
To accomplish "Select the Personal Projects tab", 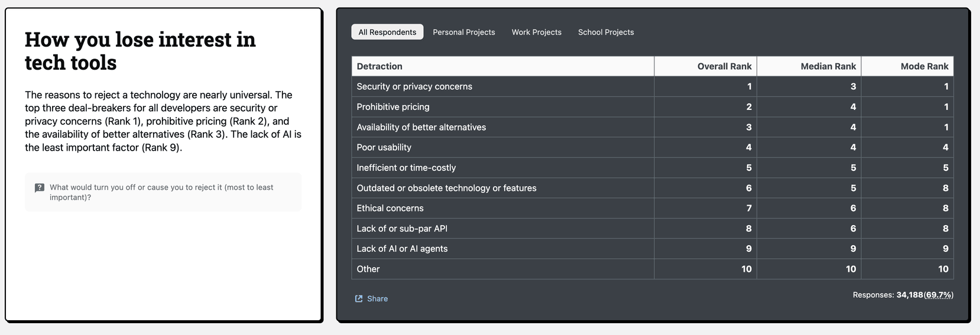I will (x=464, y=32).
